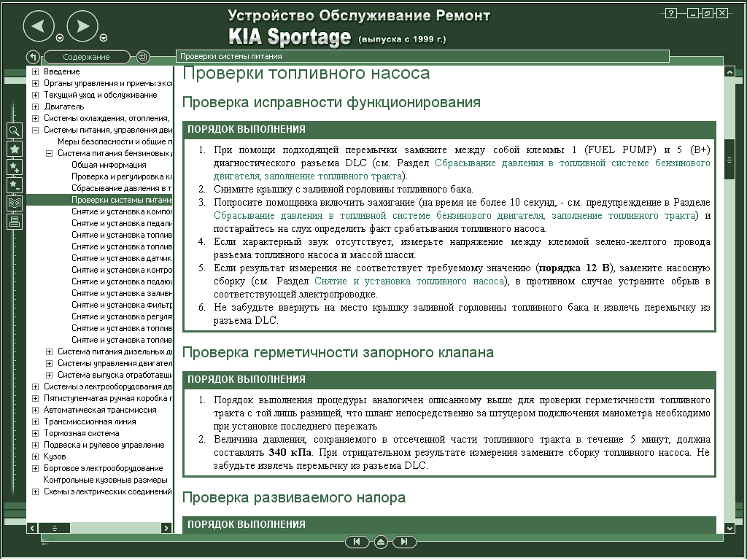The image size is (747, 560).
Task: Open Сбрасывание давления в tree item
Action: click(122, 188)
